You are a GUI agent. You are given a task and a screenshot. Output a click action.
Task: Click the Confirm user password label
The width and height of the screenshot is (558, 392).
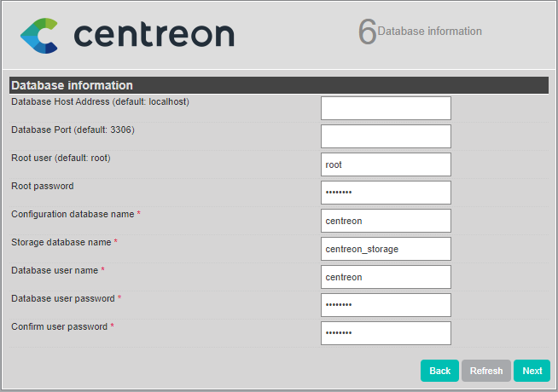coord(60,326)
